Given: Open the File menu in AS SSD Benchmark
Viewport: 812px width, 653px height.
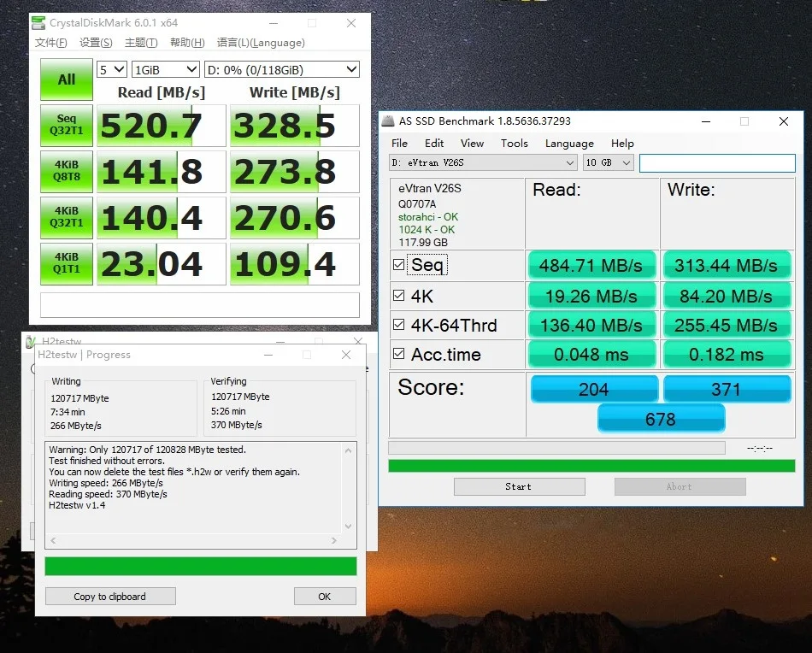Looking at the screenshot, I should click(399, 144).
